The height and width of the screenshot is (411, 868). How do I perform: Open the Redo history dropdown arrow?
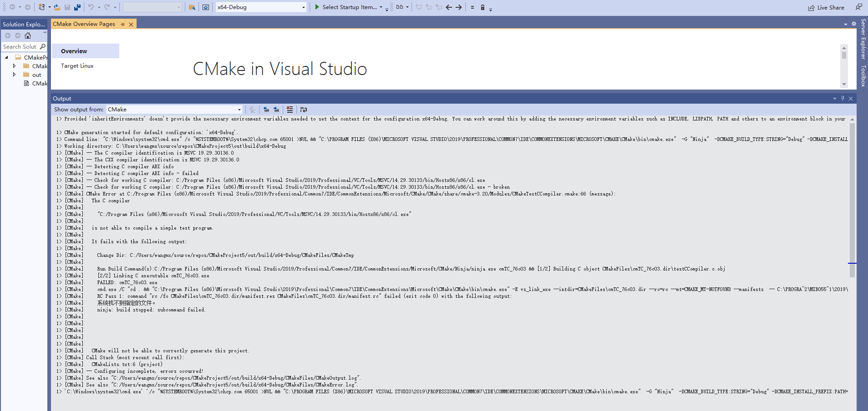(115, 7)
